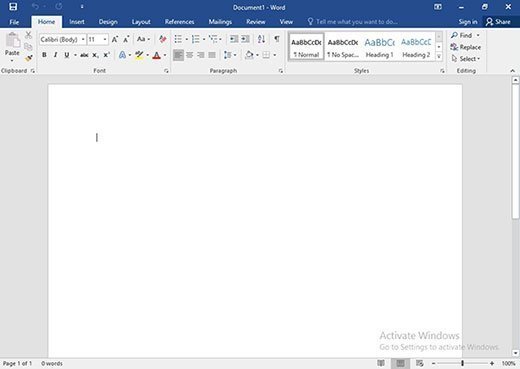520x369 pixels.
Task: Open the font size dropdown
Action: click(x=105, y=39)
